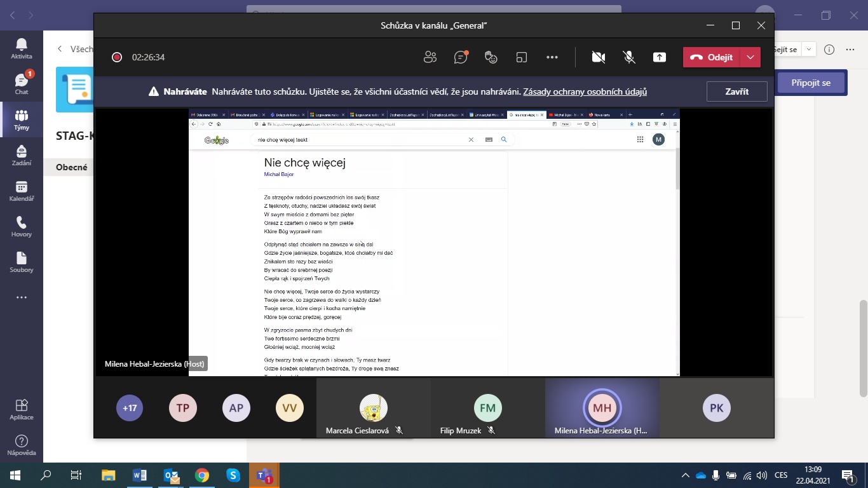Screen dimensions: 868x488
Task: Open reactions and raise hand menu
Action: click(x=491, y=57)
